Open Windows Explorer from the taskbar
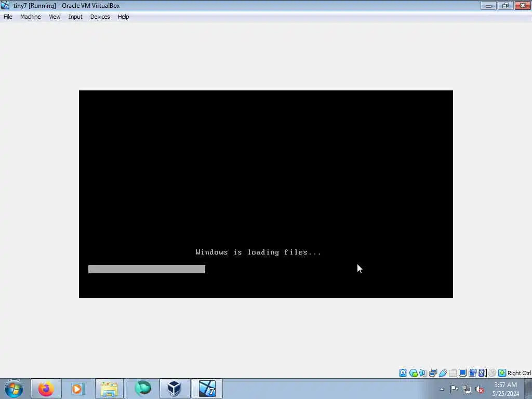This screenshot has width=532, height=399. (109, 389)
